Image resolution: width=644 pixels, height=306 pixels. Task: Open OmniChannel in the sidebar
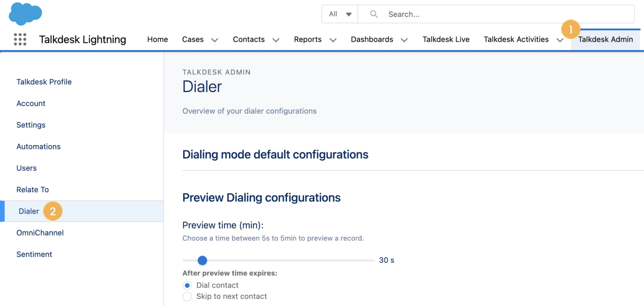coord(40,233)
